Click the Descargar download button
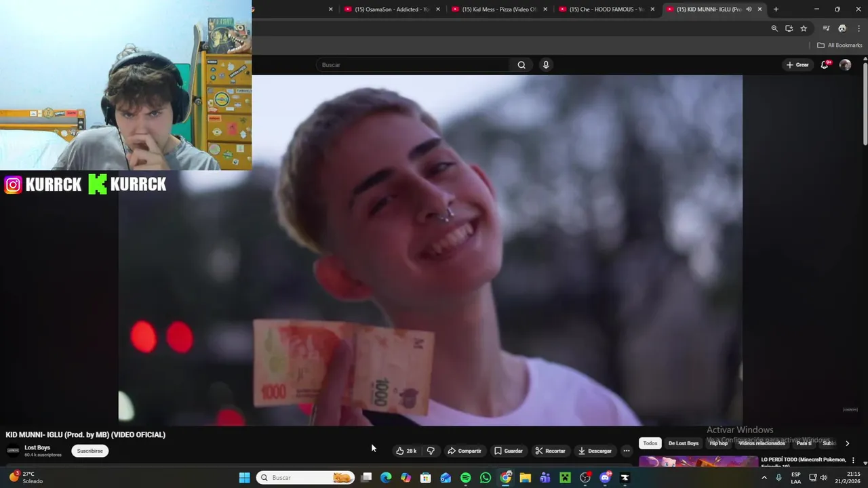Screen dimensions: 868x488 (595, 451)
